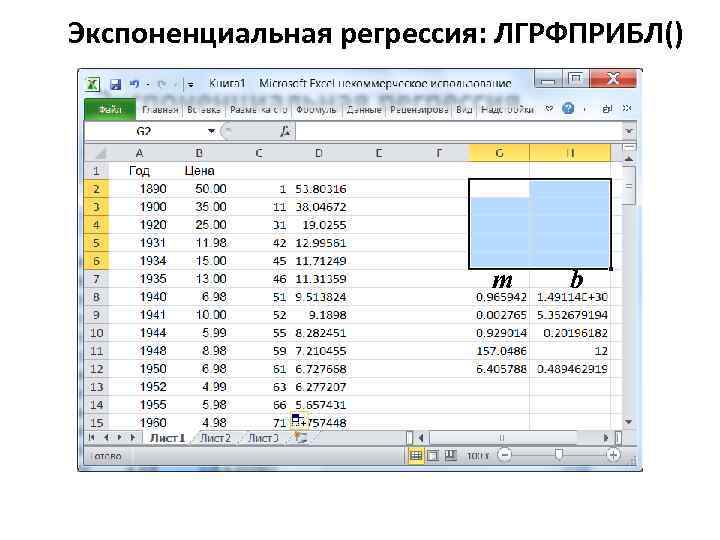
Task: Click the Name Box showing G2
Action: click(x=145, y=131)
